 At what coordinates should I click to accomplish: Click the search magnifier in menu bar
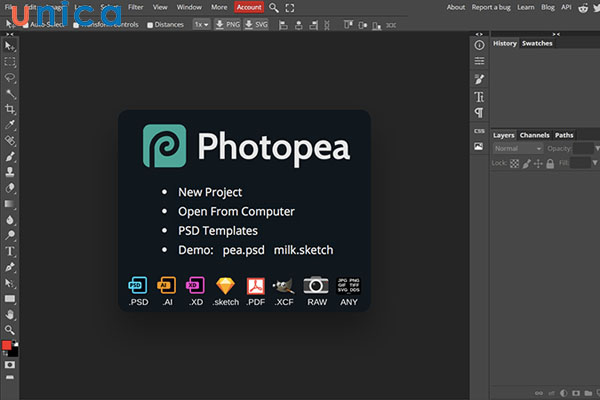pos(274,8)
